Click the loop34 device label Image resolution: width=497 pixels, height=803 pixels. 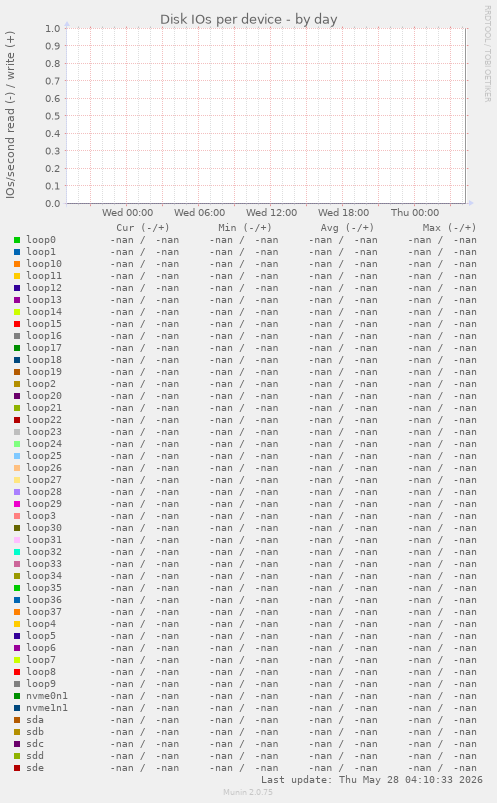pos(44,576)
